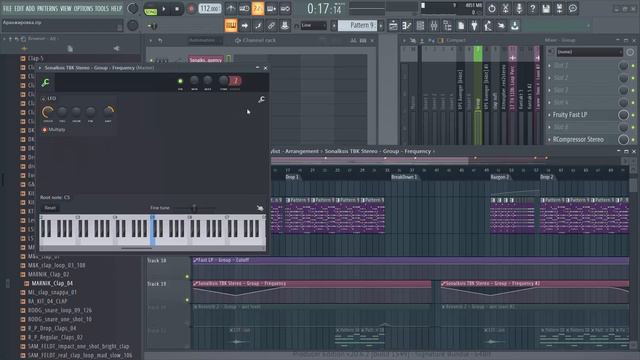Toggle the Fruity Fast LP enable knob
Image resolution: width=640 pixels, height=360 pixels.
623,115
